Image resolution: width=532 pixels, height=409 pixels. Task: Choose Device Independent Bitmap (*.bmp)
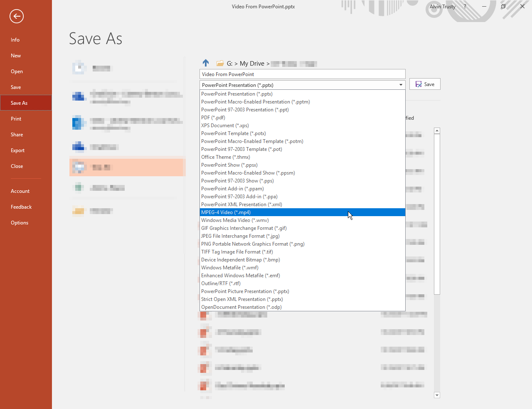point(302,260)
